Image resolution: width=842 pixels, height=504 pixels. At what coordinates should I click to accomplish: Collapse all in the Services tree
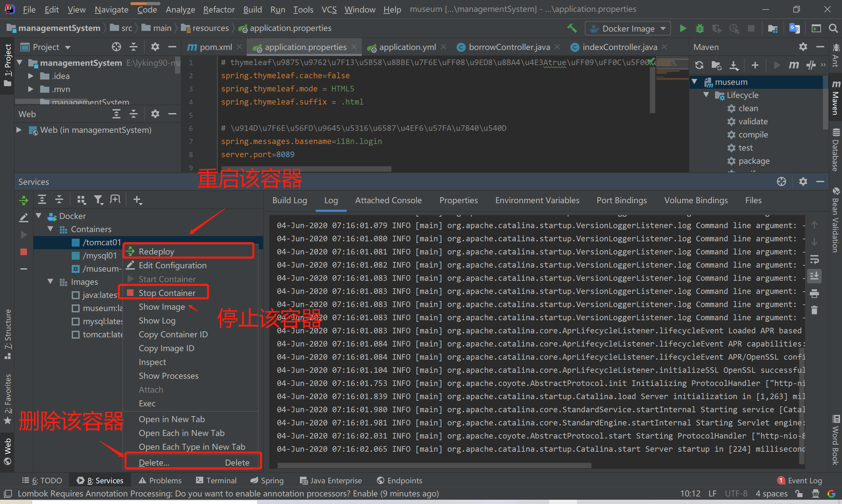(59, 200)
